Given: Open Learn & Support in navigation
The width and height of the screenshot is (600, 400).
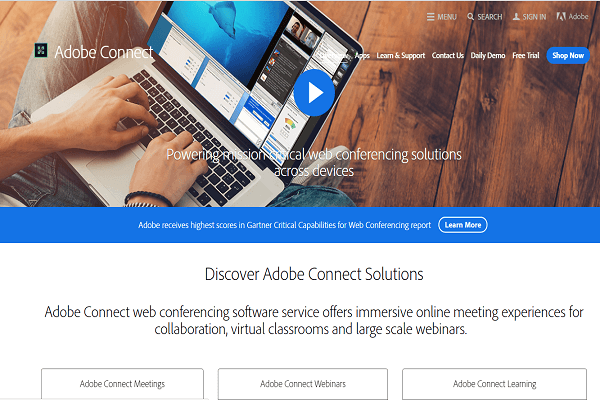Looking at the screenshot, I should point(401,56).
